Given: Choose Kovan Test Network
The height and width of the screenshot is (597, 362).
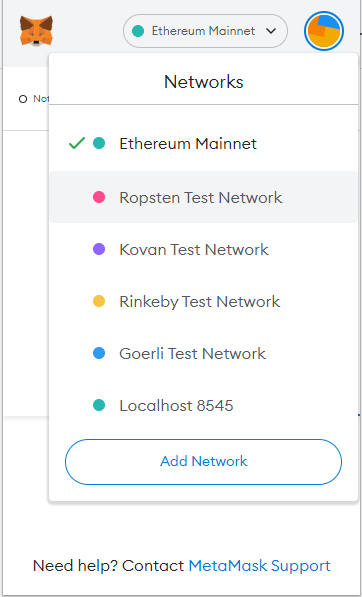Looking at the screenshot, I should [x=204, y=250].
